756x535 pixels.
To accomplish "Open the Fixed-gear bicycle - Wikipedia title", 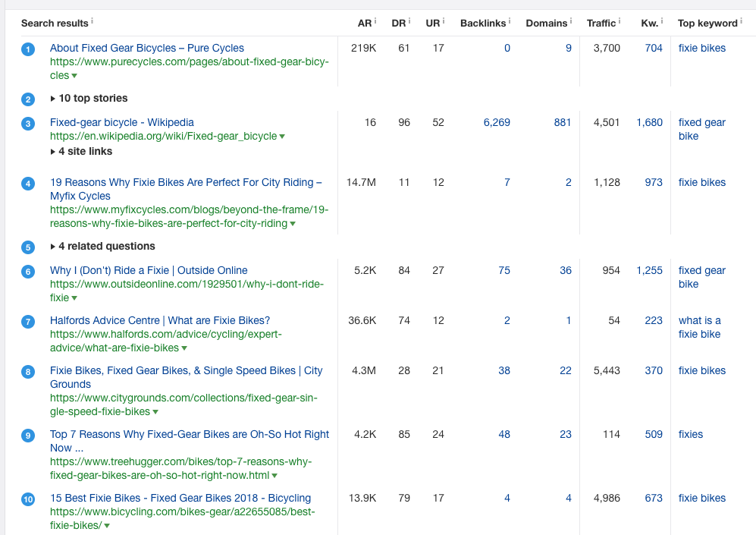I will coord(122,122).
